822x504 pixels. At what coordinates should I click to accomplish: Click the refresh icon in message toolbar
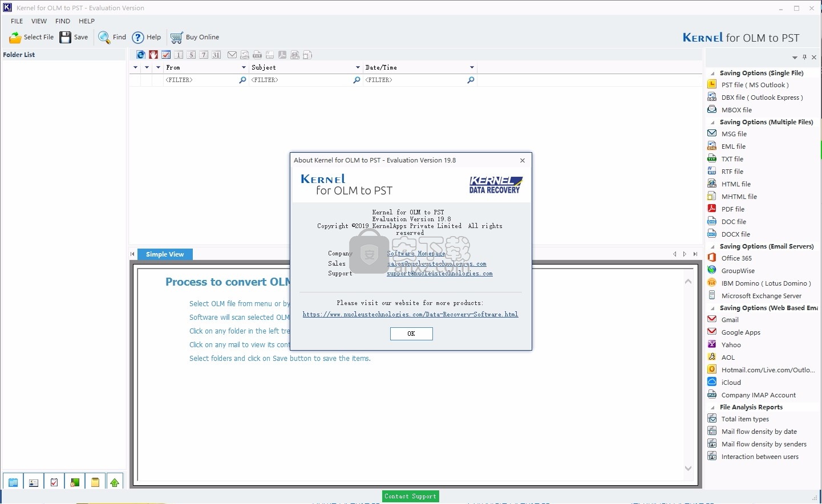(x=141, y=55)
